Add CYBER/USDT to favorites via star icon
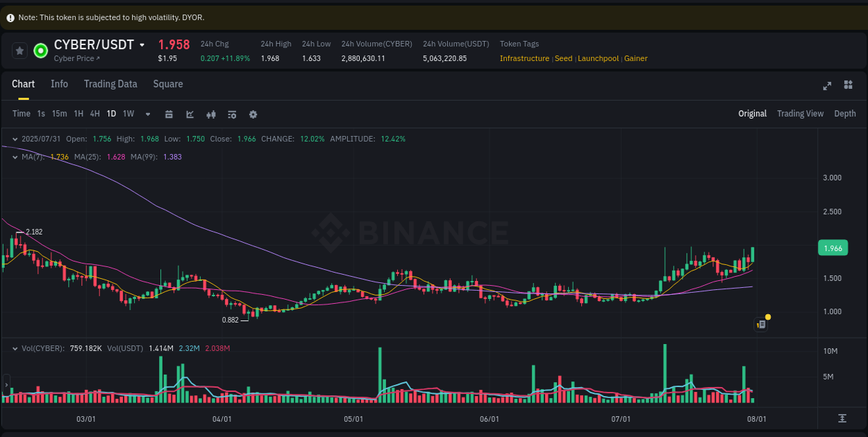The height and width of the screenshot is (437, 868). pos(19,50)
